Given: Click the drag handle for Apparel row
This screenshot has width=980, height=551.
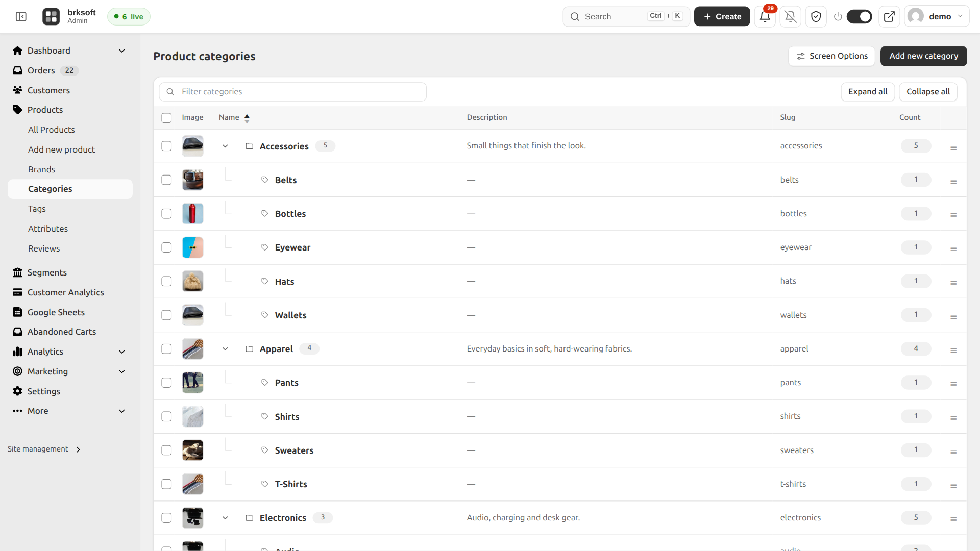Looking at the screenshot, I should click(953, 350).
